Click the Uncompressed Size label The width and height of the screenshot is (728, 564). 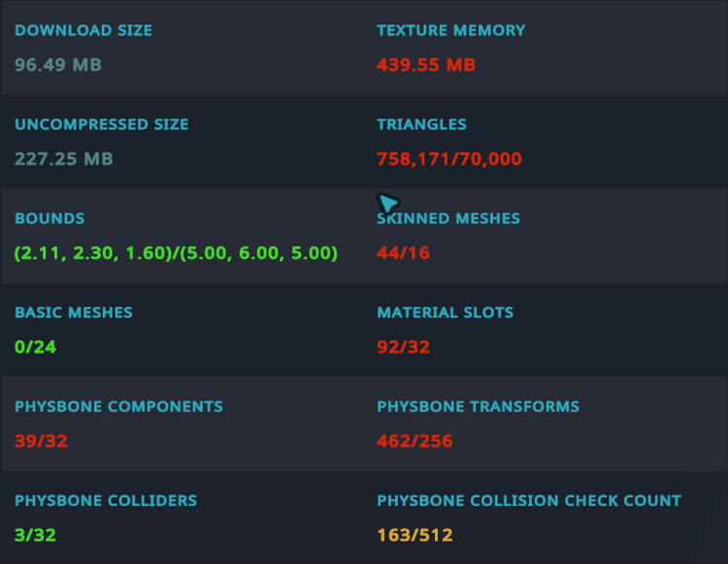tap(102, 124)
